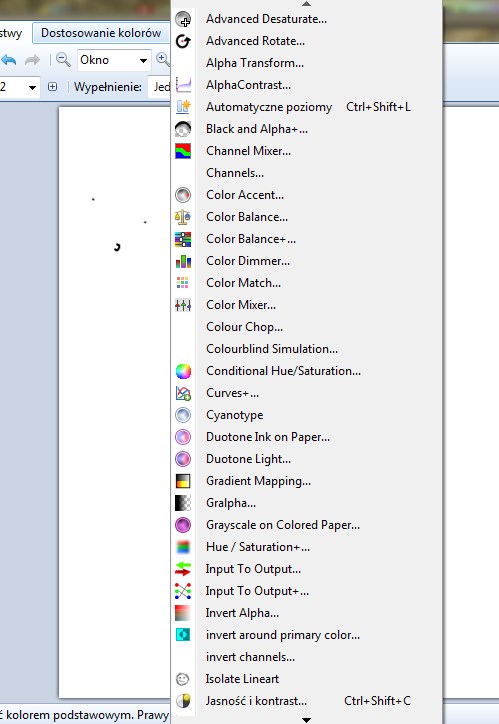Open the brush width dropdown arrow
The height and width of the screenshot is (724, 499).
point(32,87)
